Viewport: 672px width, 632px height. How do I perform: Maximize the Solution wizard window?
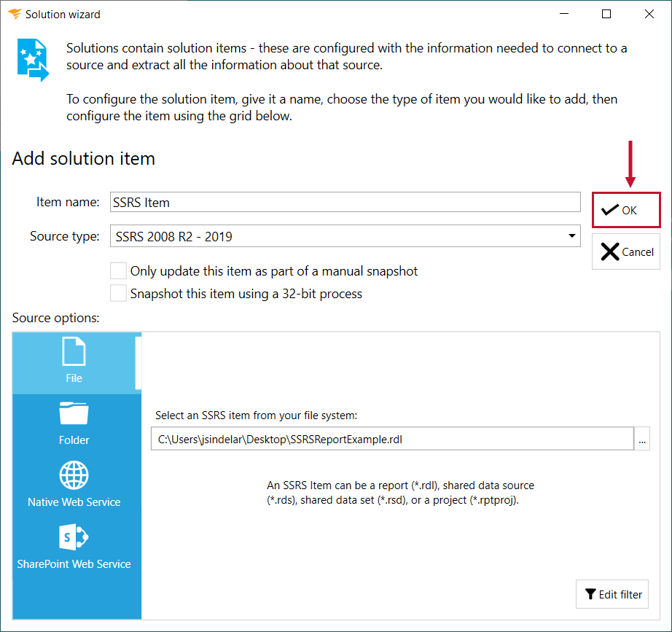606,14
